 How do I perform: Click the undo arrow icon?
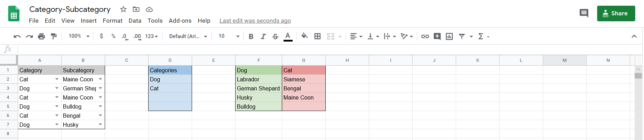pos(17,36)
